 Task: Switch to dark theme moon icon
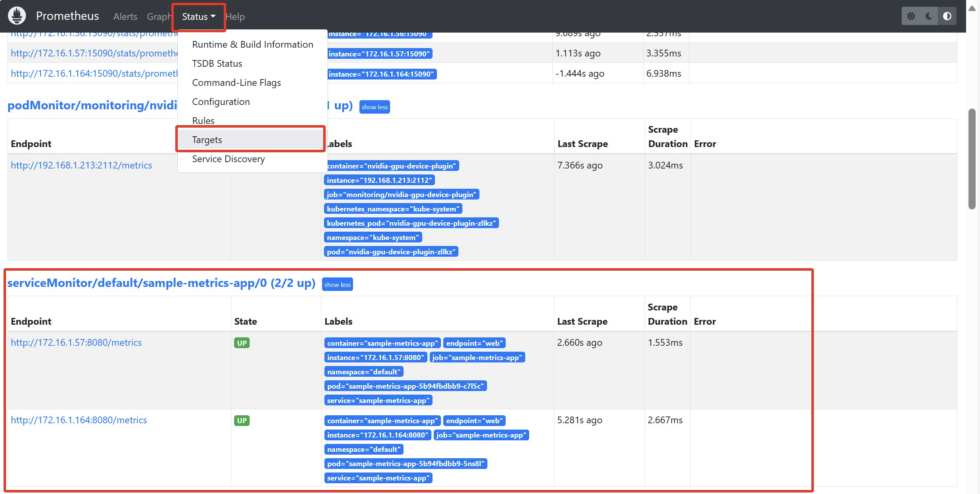click(929, 16)
